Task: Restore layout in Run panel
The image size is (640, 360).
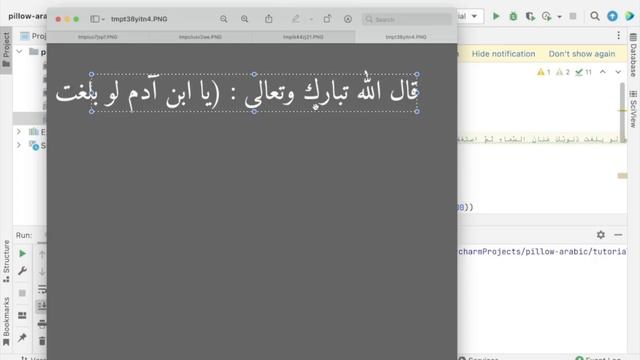Action: click(x=22, y=316)
